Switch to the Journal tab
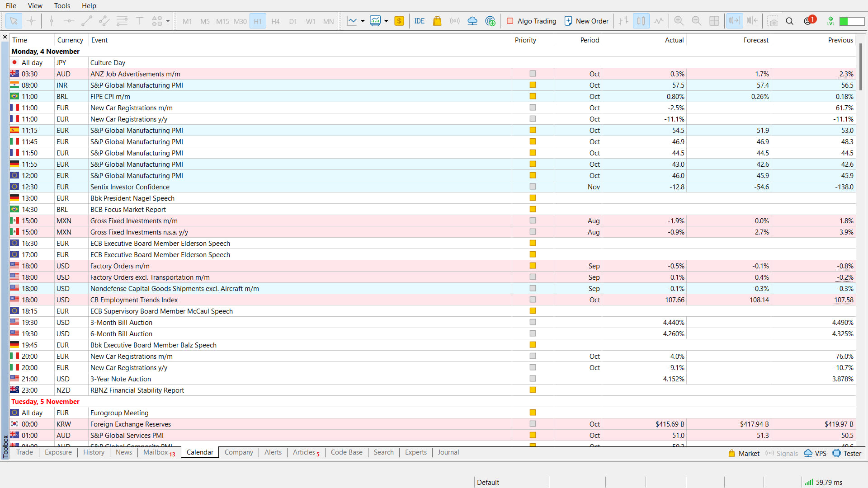Viewport: 868px width, 488px height. (x=448, y=452)
